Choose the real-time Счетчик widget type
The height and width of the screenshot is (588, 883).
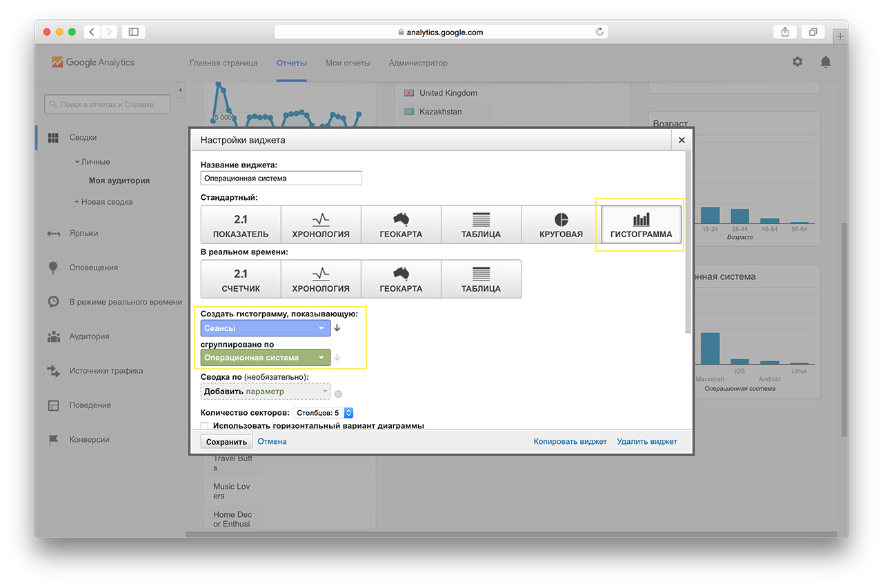pos(241,279)
